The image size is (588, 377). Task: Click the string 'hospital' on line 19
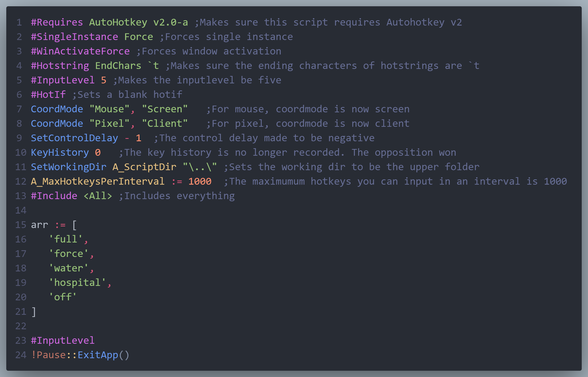[77, 283]
